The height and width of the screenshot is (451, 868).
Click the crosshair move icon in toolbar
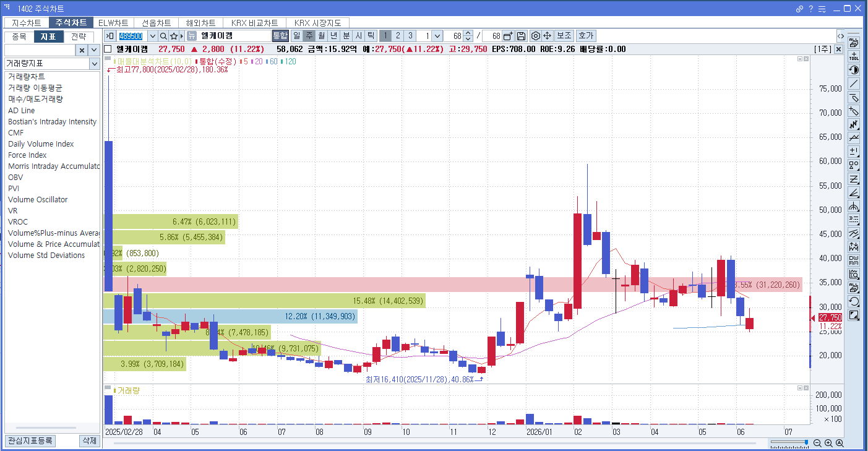(x=548, y=36)
